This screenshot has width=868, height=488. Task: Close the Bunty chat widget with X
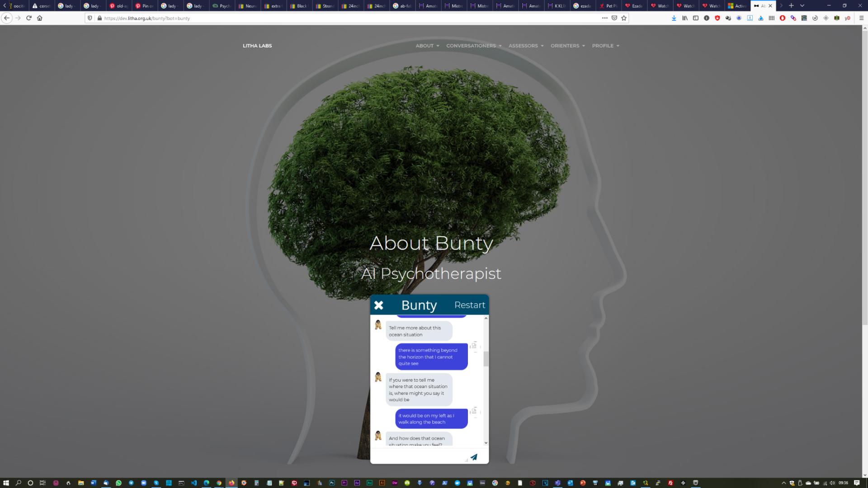(x=378, y=305)
